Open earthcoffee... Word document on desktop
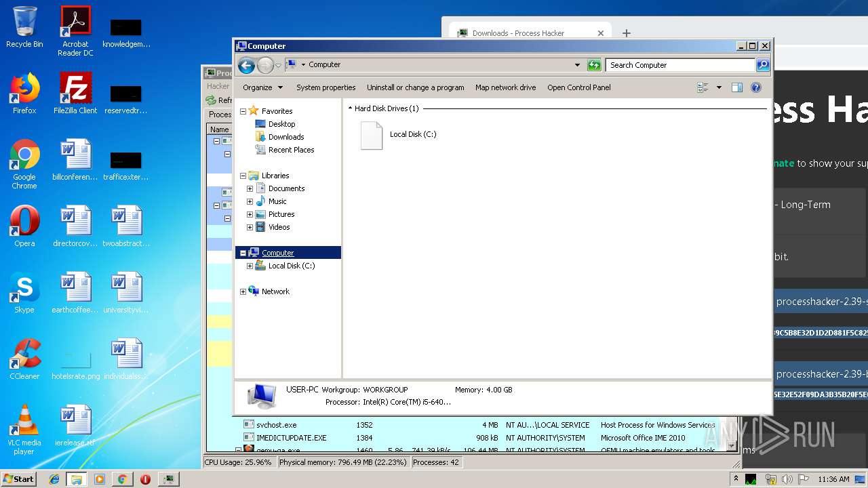Screen dimensions: 868x488 (x=75, y=293)
